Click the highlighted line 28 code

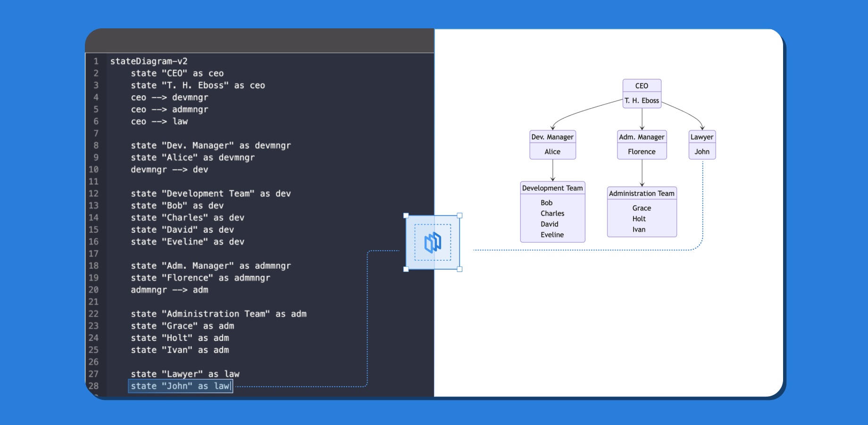pos(181,386)
